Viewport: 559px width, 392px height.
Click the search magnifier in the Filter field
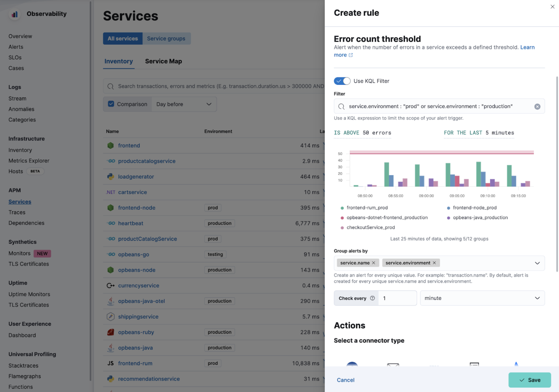point(341,106)
